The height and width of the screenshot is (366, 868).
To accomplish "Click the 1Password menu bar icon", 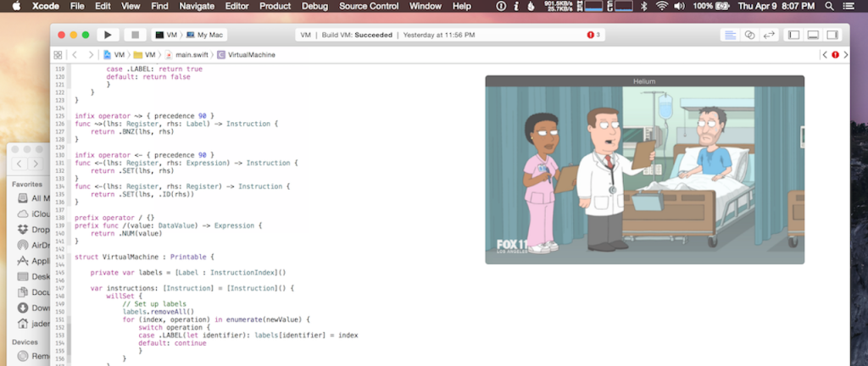I will 501,6.
